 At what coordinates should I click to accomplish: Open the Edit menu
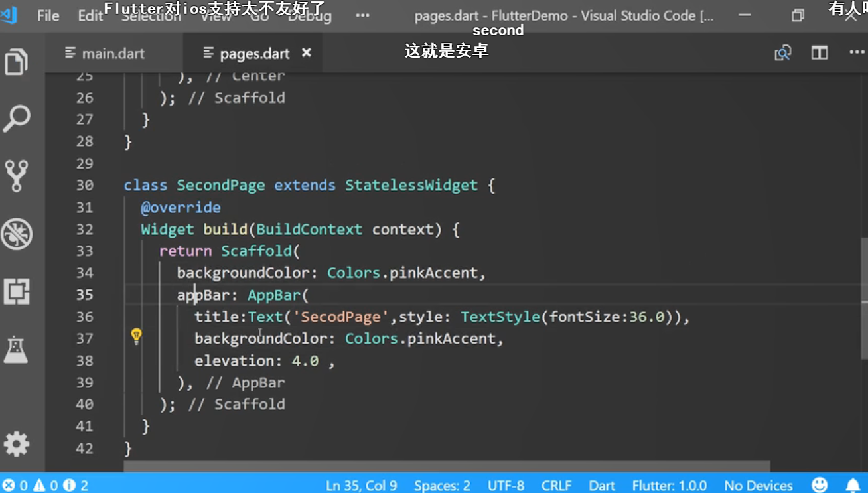(90, 15)
